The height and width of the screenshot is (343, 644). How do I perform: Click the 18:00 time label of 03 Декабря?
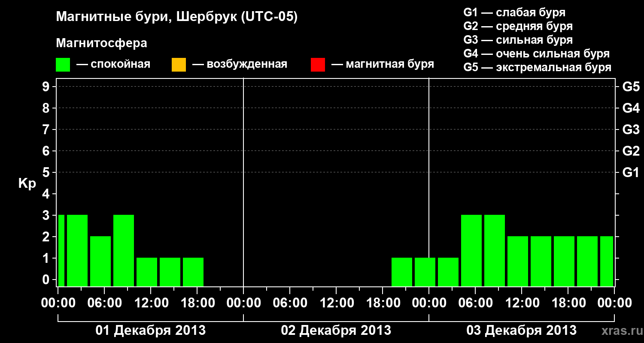(568, 303)
